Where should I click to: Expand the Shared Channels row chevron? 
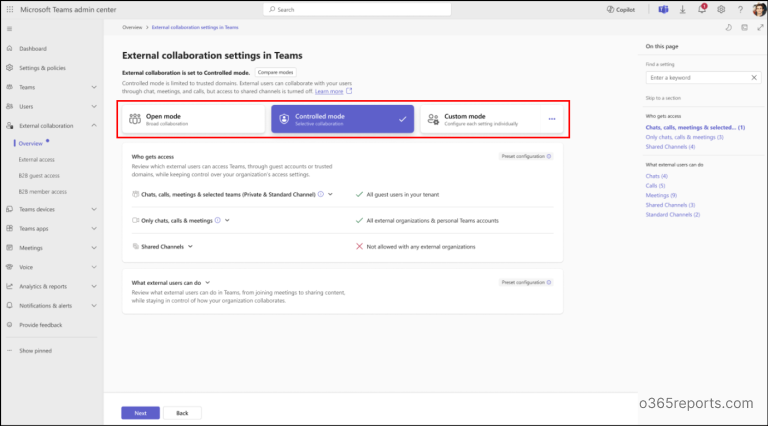click(191, 247)
